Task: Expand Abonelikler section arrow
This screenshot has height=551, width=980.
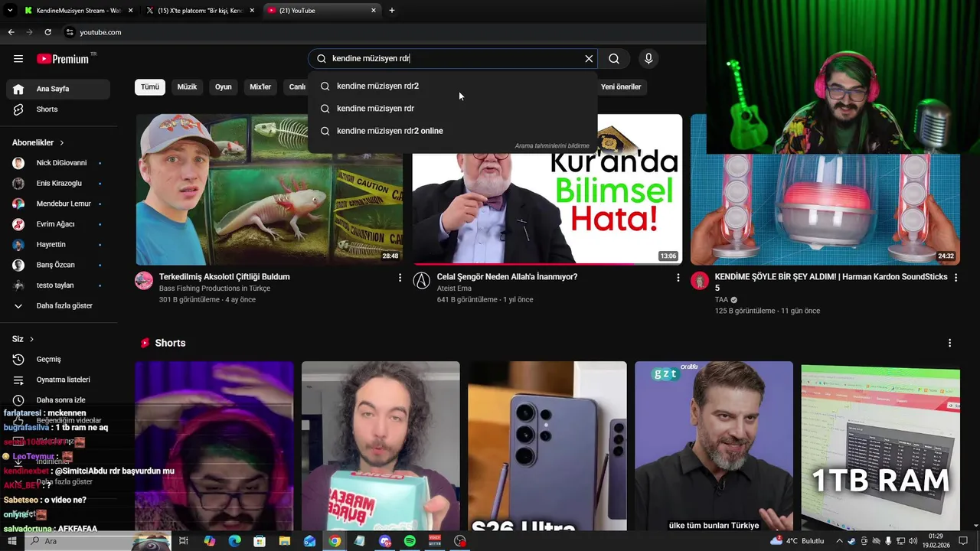Action: coord(62,143)
